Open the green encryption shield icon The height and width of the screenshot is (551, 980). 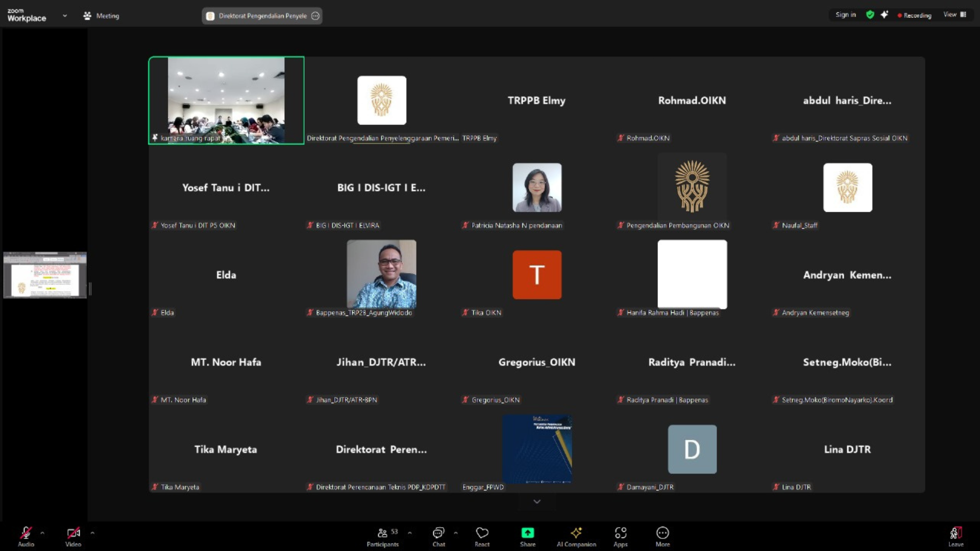click(870, 15)
